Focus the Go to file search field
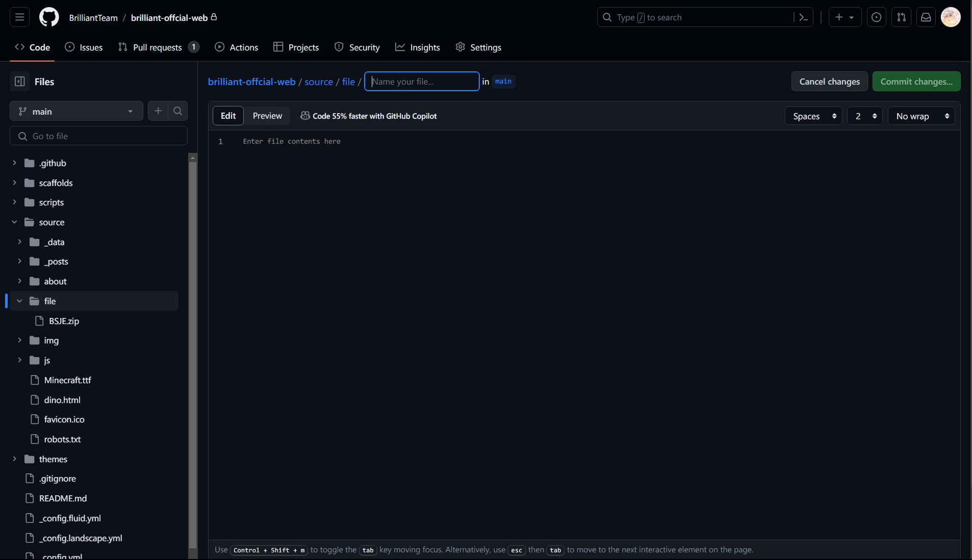Screen dimensions: 972x560 99,136
